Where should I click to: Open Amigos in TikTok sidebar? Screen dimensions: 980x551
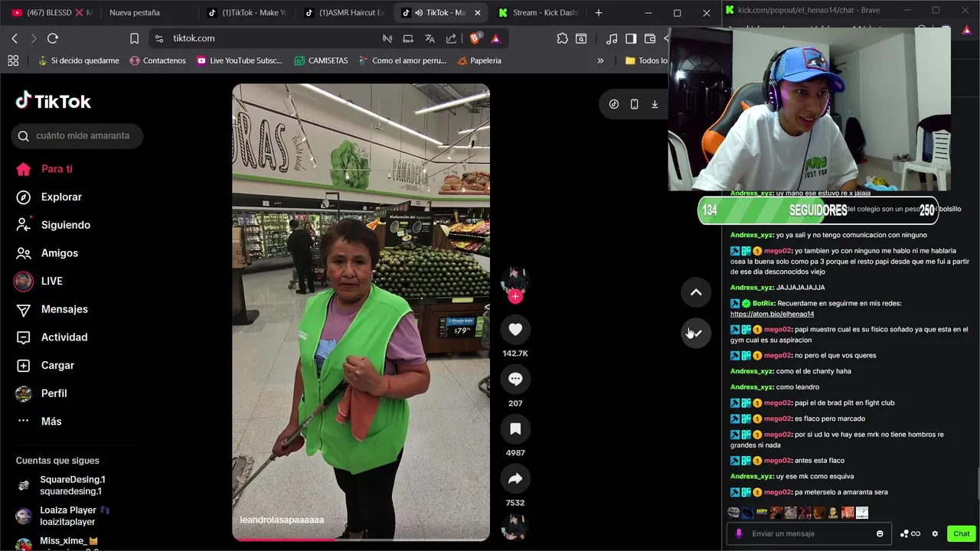tap(49, 253)
